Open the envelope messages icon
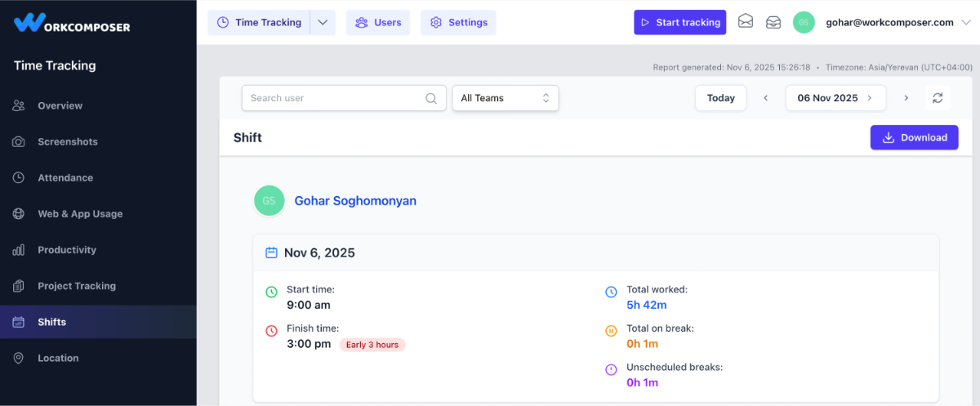The image size is (980, 406). point(746,22)
